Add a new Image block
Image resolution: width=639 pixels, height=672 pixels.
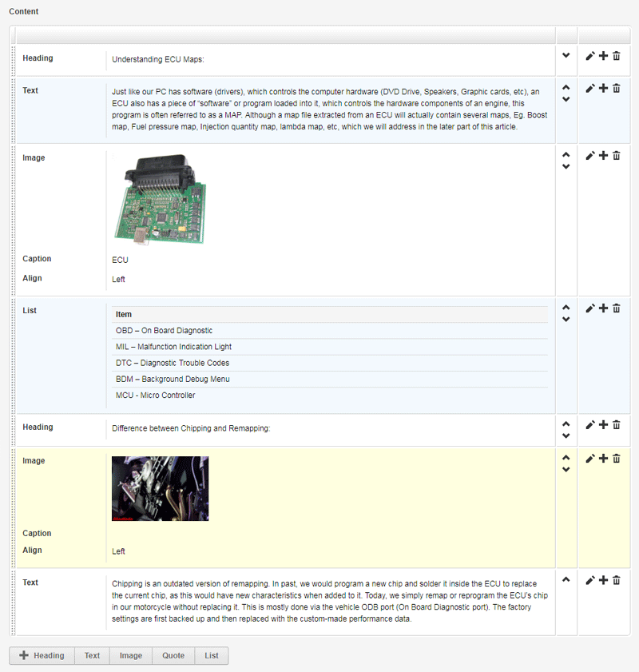tap(131, 656)
